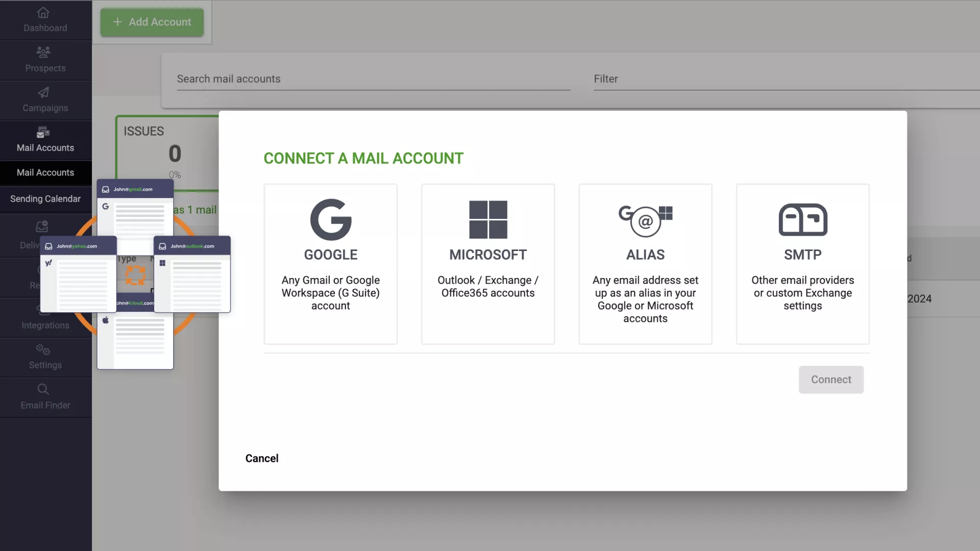Click the Microsoft Windows logo icon
This screenshot has height=551, width=980.
488,219
